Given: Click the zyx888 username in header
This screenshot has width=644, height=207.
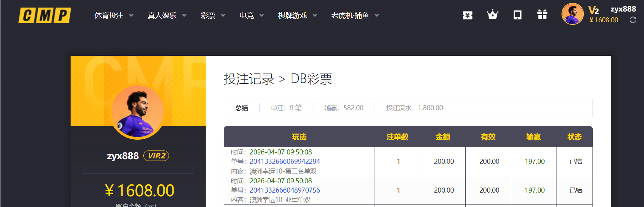Looking at the screenshot, I should coord(623,9).
